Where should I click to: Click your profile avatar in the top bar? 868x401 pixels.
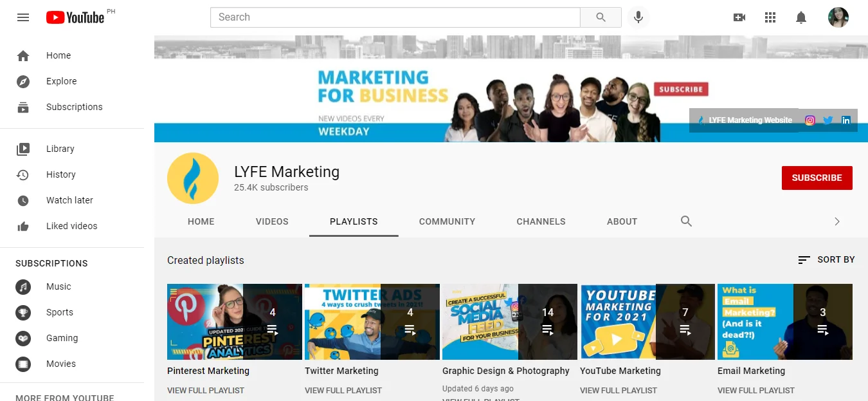point(838,17)
